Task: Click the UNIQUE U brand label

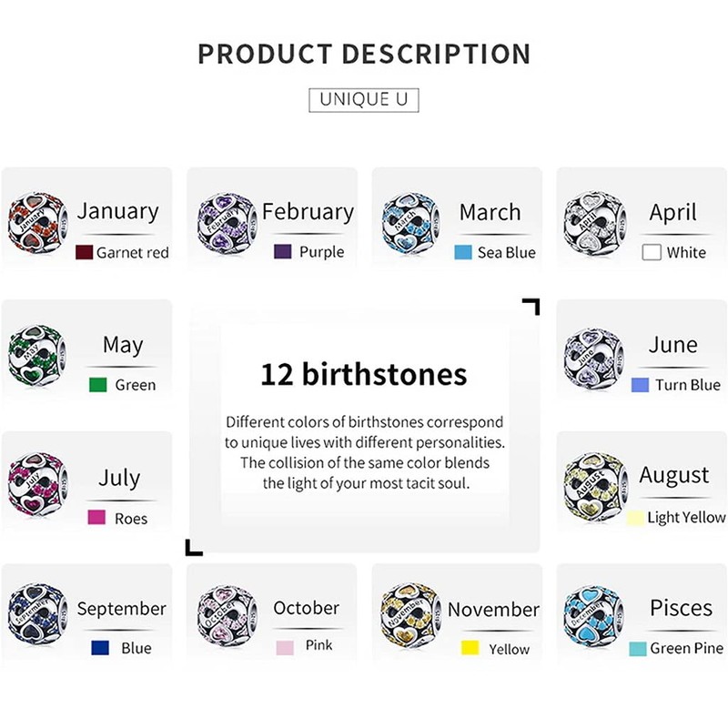Action: (363, 98)
